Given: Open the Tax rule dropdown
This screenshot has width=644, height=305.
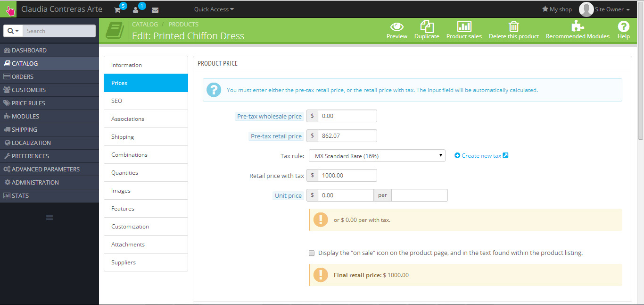Looking at the screenshot, I should click(x=377, y=156).
